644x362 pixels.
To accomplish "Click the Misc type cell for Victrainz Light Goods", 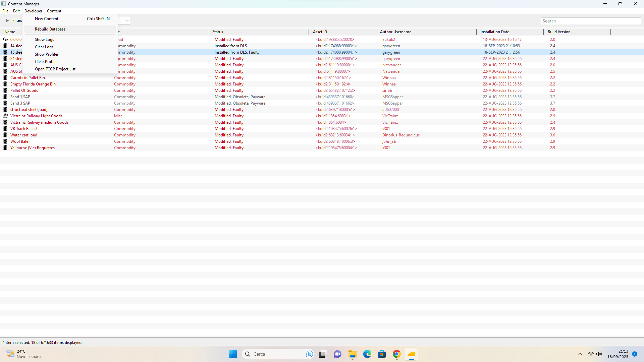I will tap(118, 116).
